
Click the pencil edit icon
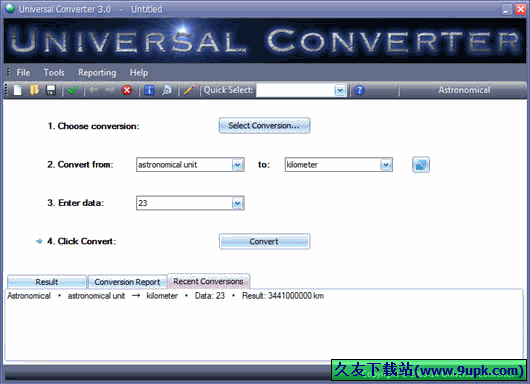[x=188, y=90]
